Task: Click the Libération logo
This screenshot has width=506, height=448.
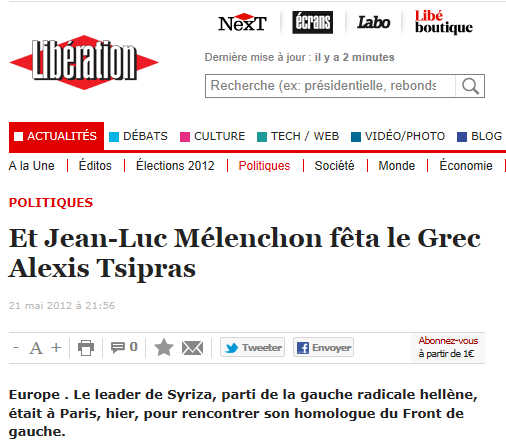Action: tap(84, 62)
